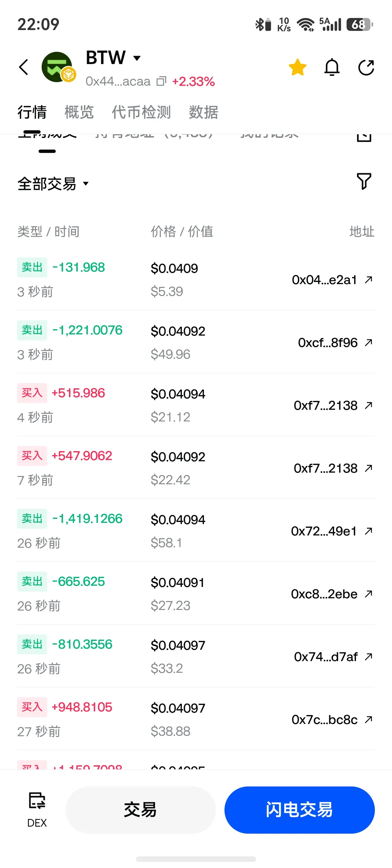Switch to the 概览 tab
The width and height of the screenshot is (392, 868).
coord(79,112)
